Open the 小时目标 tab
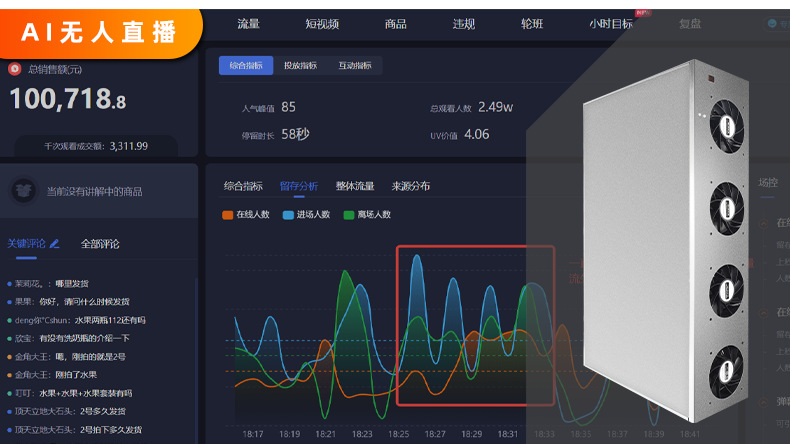This screenshot has width=790, height=444. click(x=611, y=24)
